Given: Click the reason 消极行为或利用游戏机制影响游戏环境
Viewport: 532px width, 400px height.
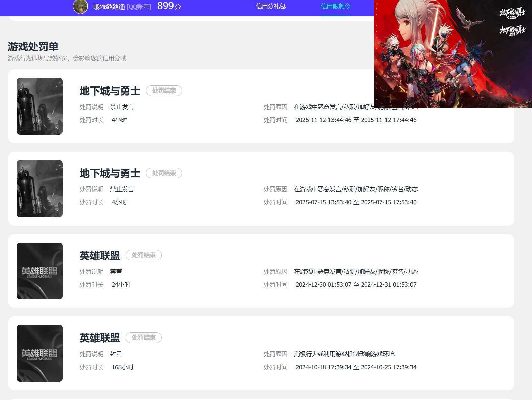Looking at the screenshot, I should pyautogui.click(x=344, y=354).
